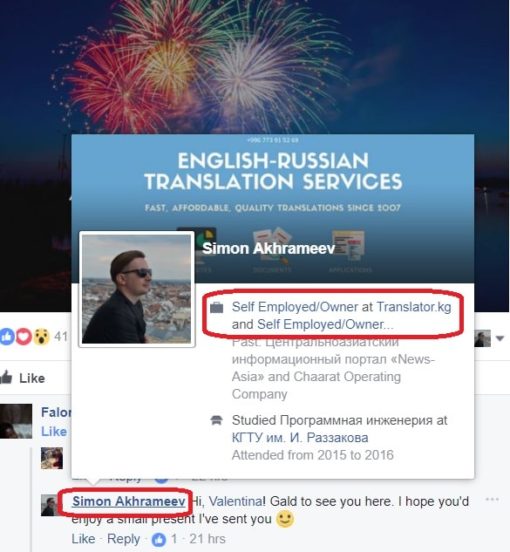Click the red heart Love reaction icon
This screenshot has height=552, width=510.
point(24,336)
